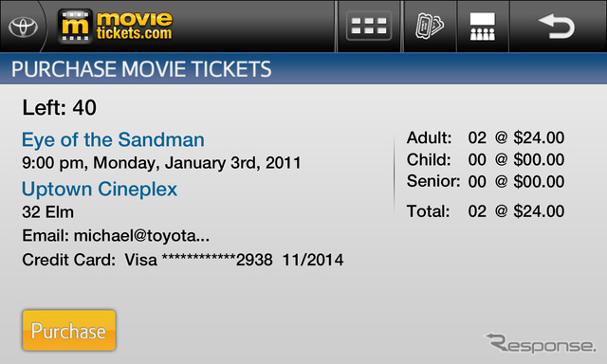Tap the Toyota logo icon
Viewport: 607px width, 364px height.
[x=23, y=27]
